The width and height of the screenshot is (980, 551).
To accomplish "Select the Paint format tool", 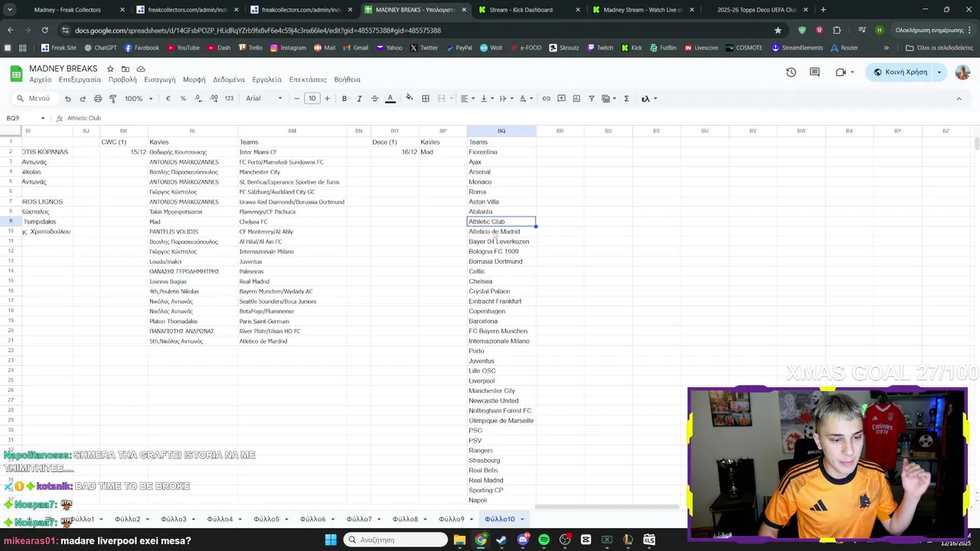I will coord(113,99).
